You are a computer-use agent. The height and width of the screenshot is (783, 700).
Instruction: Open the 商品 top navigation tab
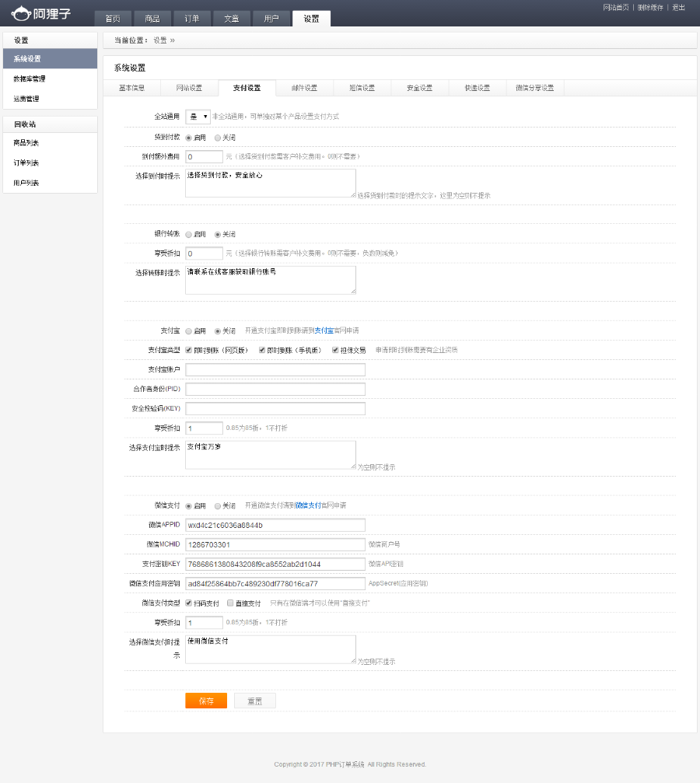[x=152, y=19]
